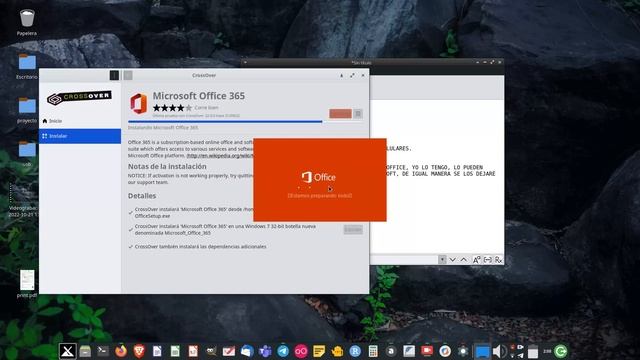
Task: Open the calculator from the taskbar
Action: tap(373, 351)
